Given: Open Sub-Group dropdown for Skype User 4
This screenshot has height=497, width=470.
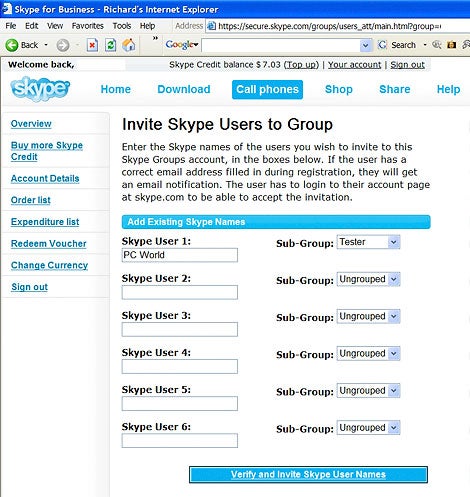Looking at the screenshot, I should [394, 353].
